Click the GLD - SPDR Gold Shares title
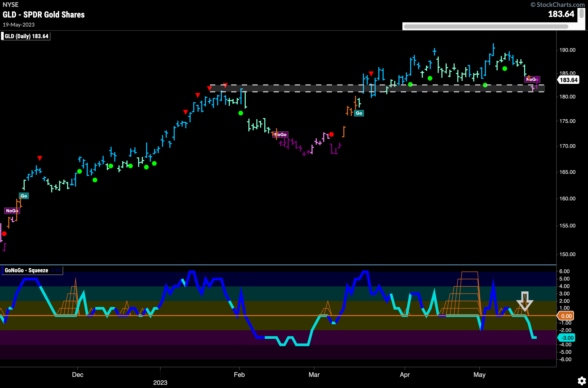Viewport: 588px width, 388px height. pyautogui.click(x=44, y=15)
